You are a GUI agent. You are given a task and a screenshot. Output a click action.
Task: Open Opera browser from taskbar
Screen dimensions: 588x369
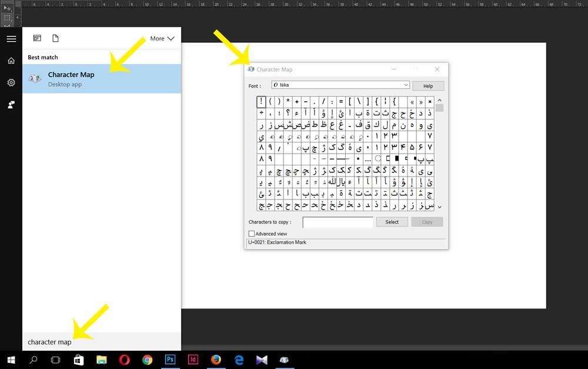coord(124,359)
